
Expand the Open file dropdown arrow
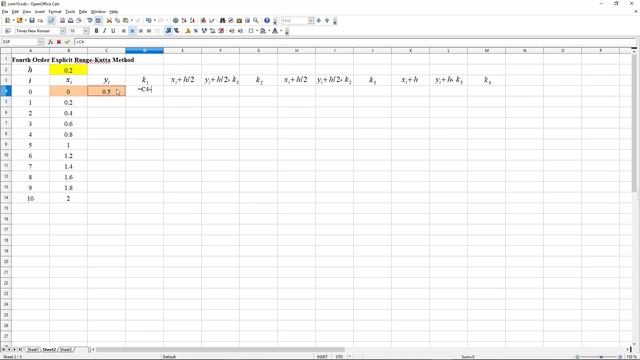coord(25,20)
